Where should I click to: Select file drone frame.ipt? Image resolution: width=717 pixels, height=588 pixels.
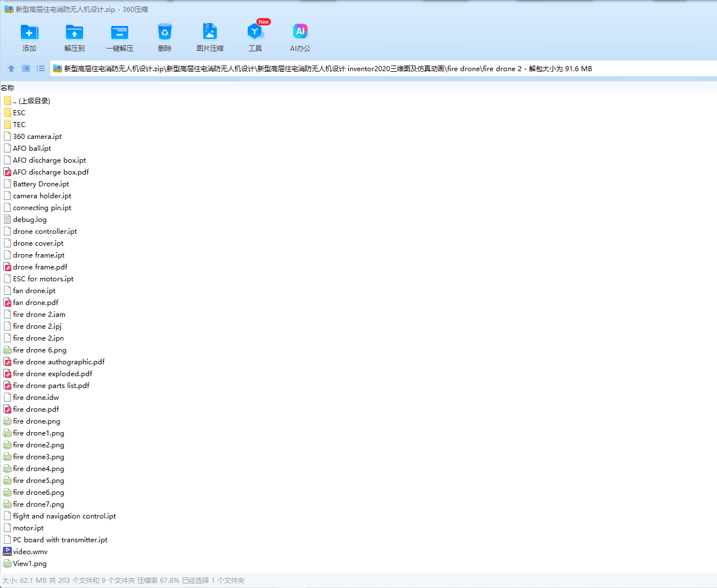pyautogui.click(x=34, y=255)
